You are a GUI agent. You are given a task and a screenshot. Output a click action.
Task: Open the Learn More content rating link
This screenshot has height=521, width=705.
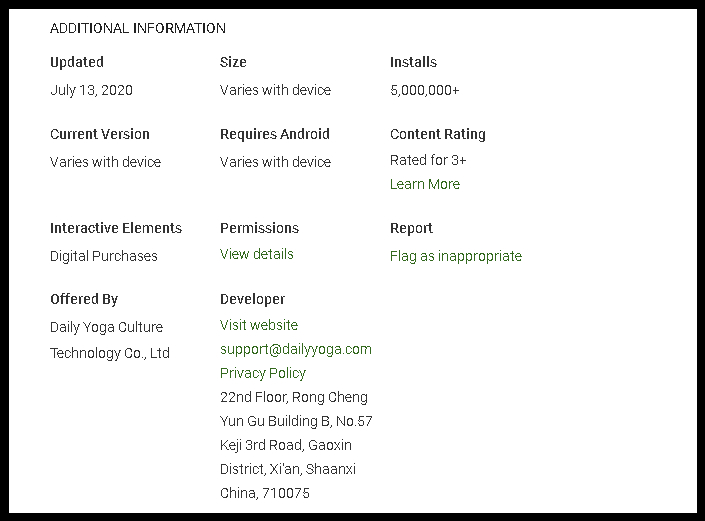425,184
